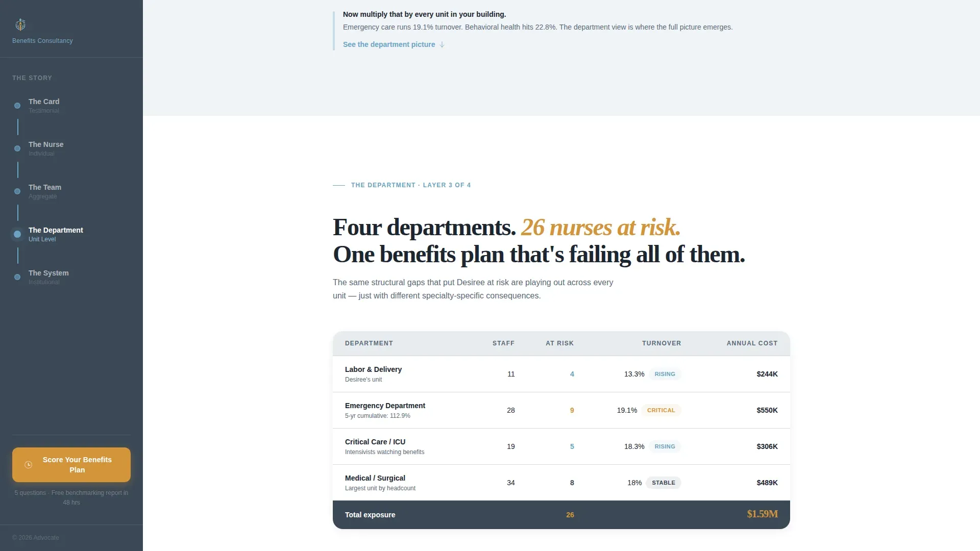Click the $489K annual cost value

coord(767,483)
